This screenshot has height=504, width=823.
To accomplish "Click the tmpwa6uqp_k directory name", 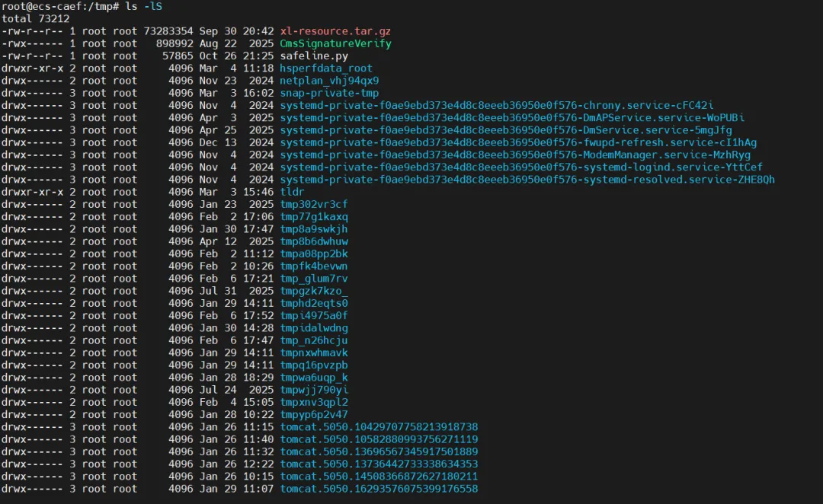I will click(x=313, y=378).
